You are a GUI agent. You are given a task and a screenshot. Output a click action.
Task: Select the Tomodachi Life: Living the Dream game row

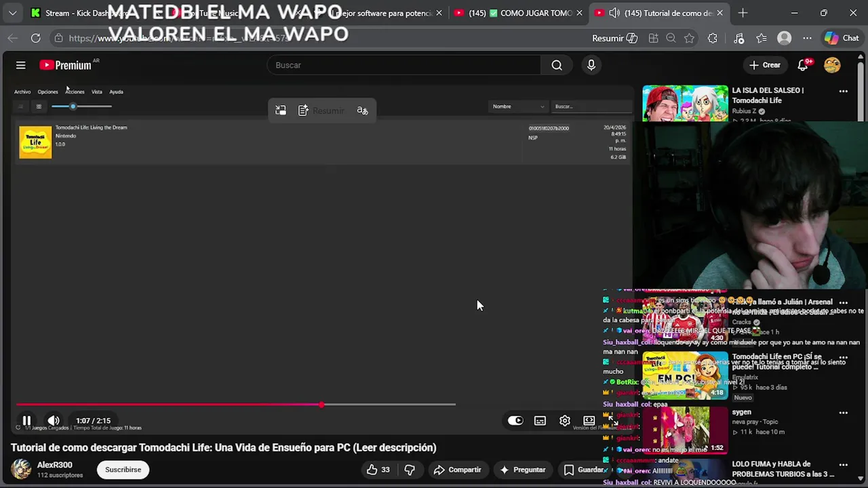[323, 142]
